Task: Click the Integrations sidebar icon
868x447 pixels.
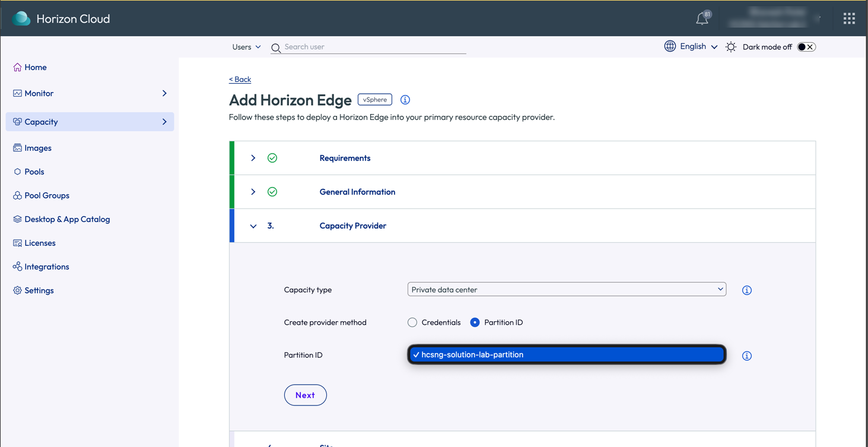Action: click(17, 267)
